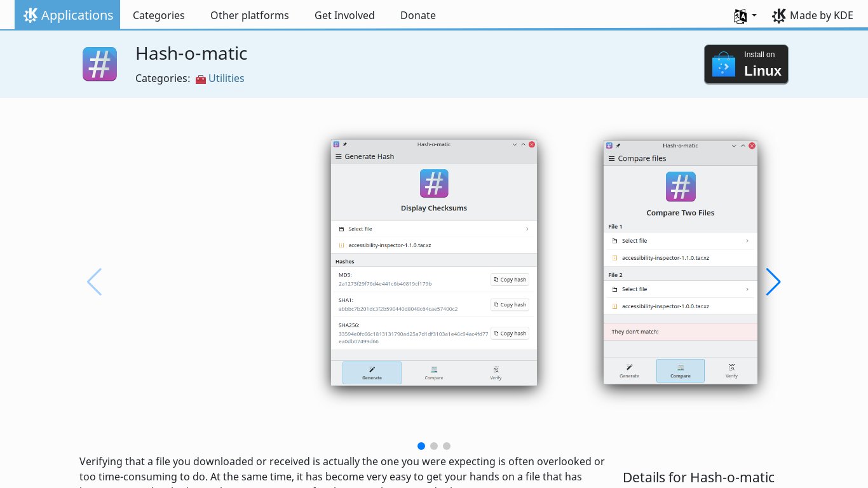Screen dimensions: 868x488
Task: Expand chevron on Display Checksums Select file row
Action: pos(527,229)
